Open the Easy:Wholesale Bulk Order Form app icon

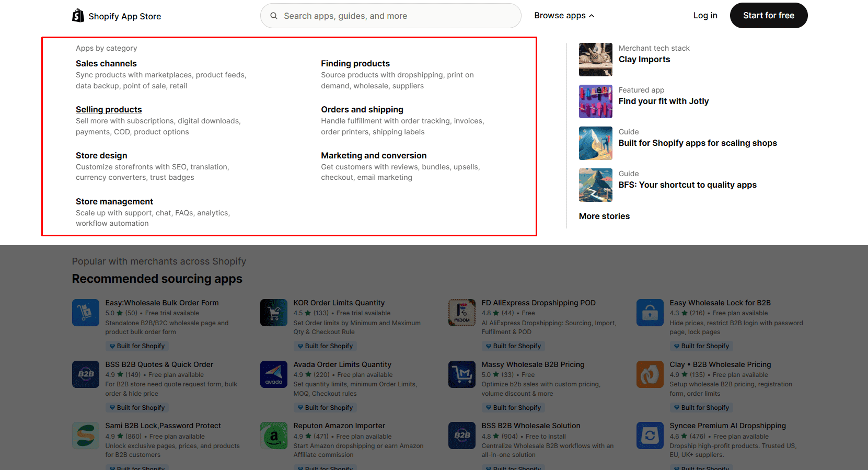tap(86, 313)
